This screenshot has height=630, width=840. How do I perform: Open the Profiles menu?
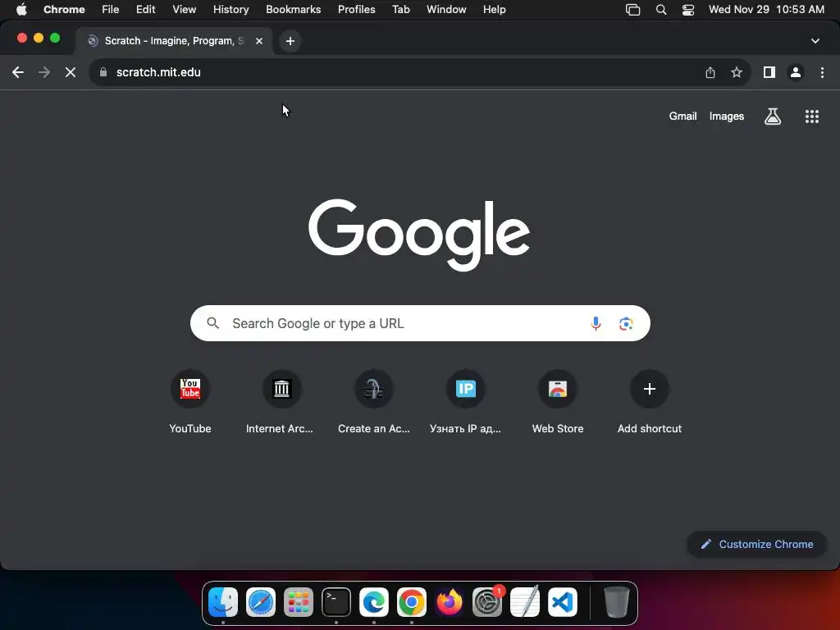click(x=357, y=10)
